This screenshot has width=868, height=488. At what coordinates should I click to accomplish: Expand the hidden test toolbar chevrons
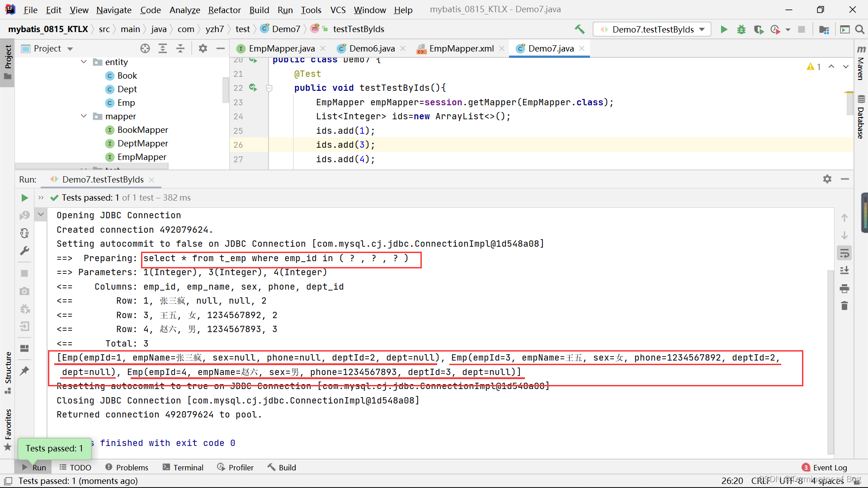[41, 197]
